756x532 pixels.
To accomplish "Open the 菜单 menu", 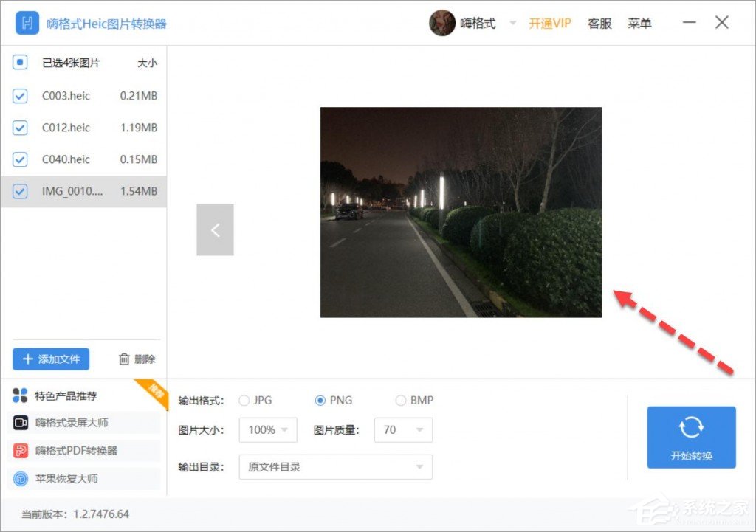I will click(639, 23).
